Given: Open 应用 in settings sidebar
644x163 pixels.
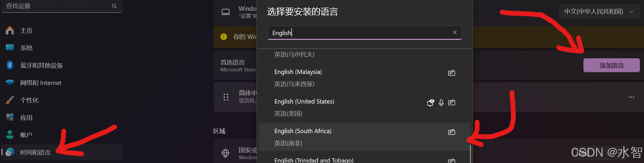Looking at the screenshot, I should coord(62,117).
